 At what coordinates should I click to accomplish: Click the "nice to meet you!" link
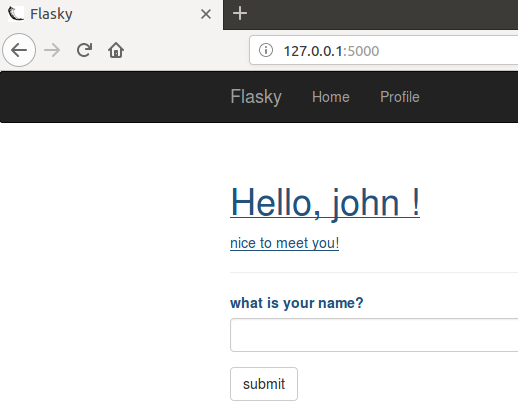[285, 243]
